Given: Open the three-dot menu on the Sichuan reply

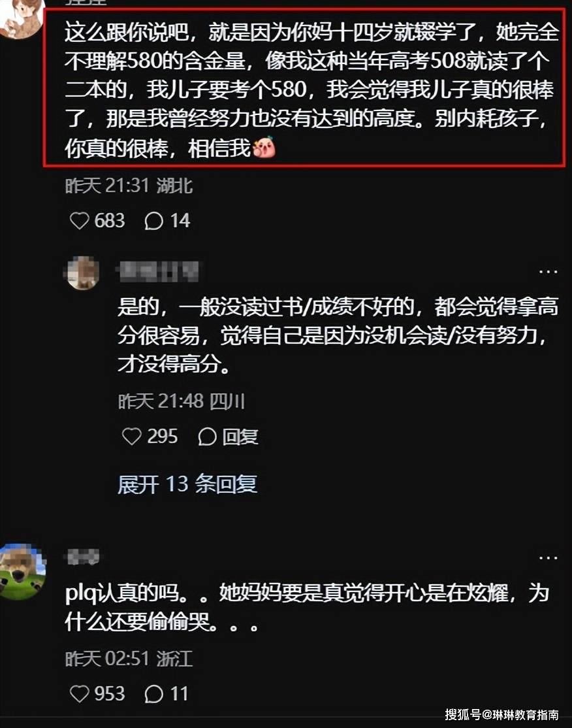Looking at the screenshot, I should [548, 272].
